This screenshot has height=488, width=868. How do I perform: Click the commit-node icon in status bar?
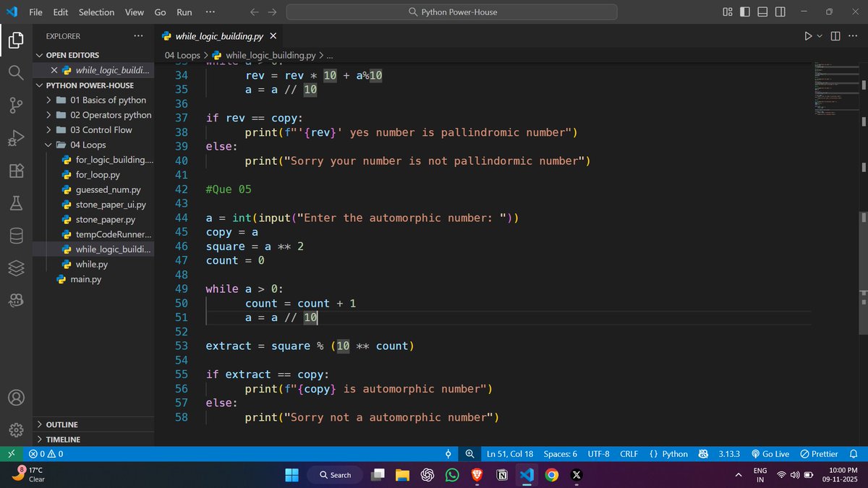pyautogui.click(x=448, y=454)
